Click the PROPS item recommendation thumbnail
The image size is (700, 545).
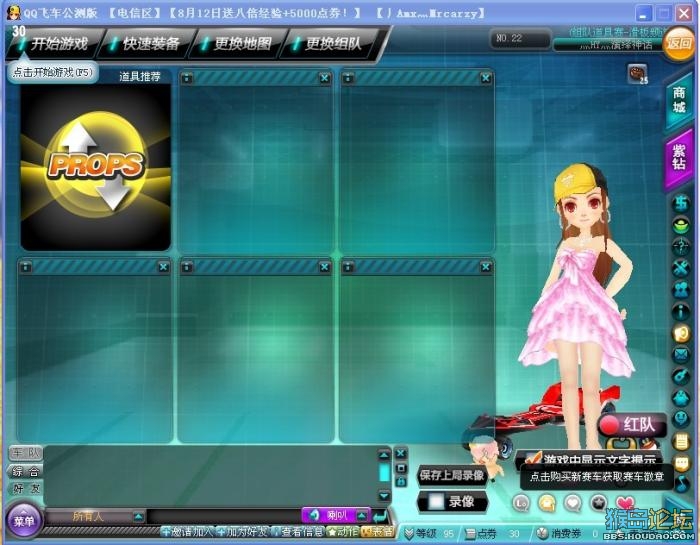pos(96,167)
